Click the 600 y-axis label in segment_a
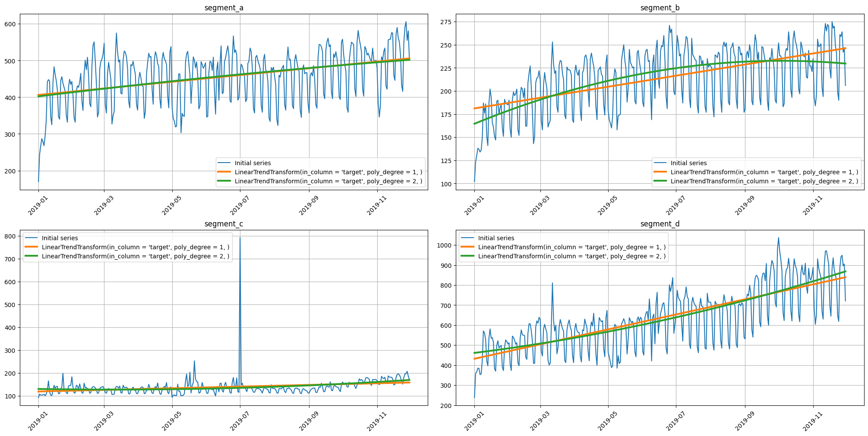868x436 pixels. [10, 24]
